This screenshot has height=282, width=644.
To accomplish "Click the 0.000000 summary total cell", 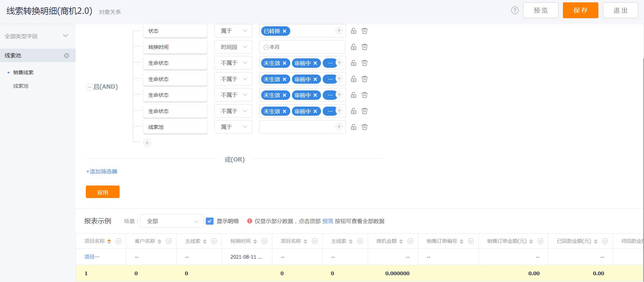I will click(397, 273).
